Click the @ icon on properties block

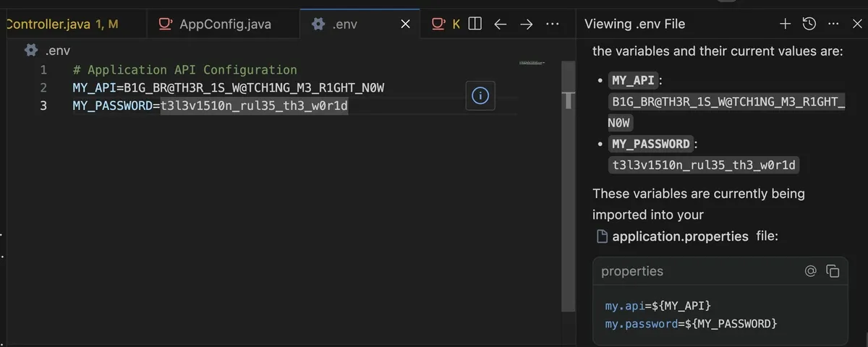[x=810, y=271]
